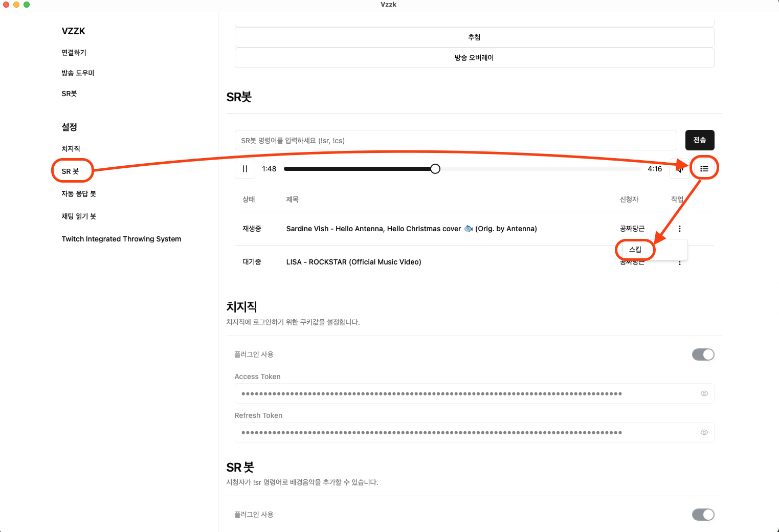The height and width of the screenshot is (532, 779).
Task: Click the 상태 column header
Action: click(x=249, y=199)
